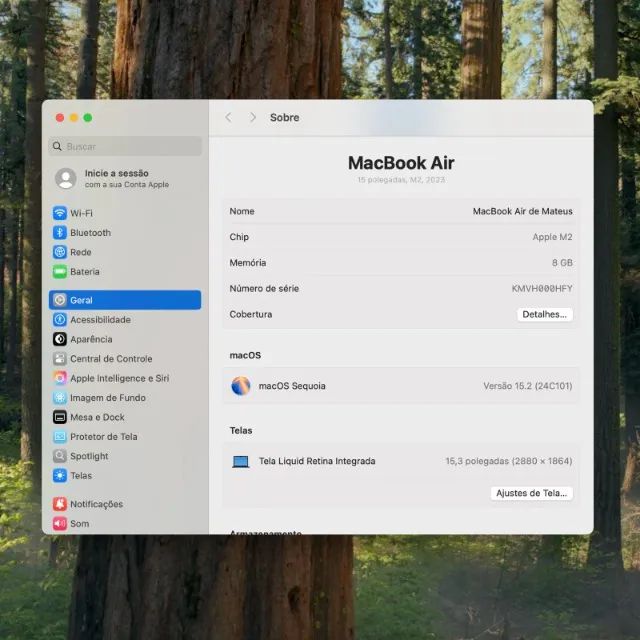
Task: Click the Detalhes... coverage button
Action: pyautogui.click(x=544, y=314)
